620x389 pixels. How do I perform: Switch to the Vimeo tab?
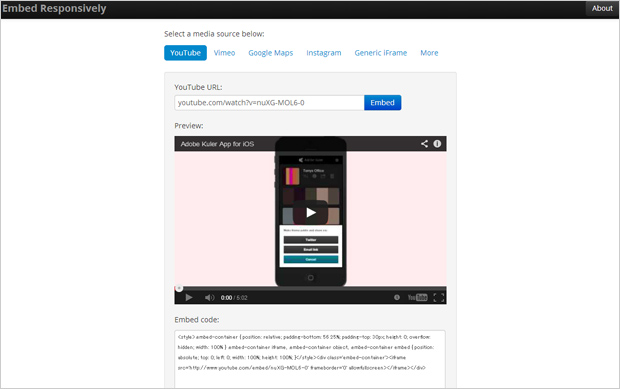point(224,53)
